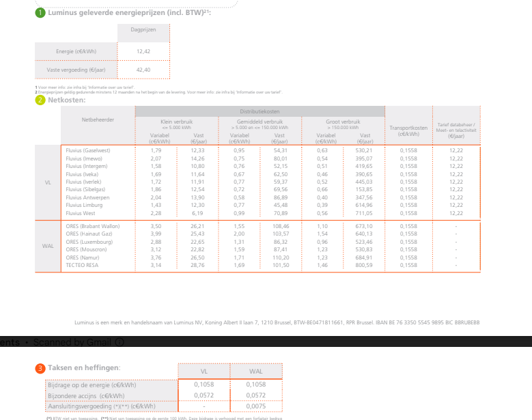Click the Luminus NV company footer line
The image size is (532, 420).
(277, 322)
